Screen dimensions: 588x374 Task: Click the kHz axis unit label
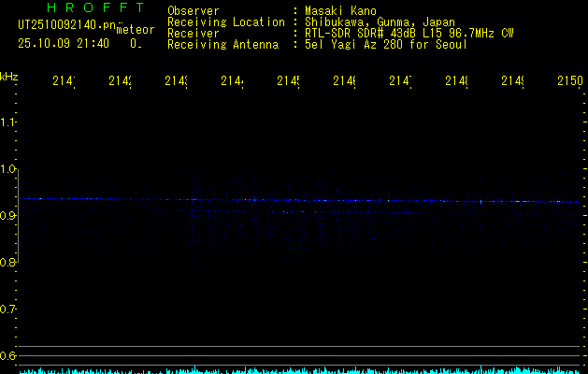(x=8, y=75)
